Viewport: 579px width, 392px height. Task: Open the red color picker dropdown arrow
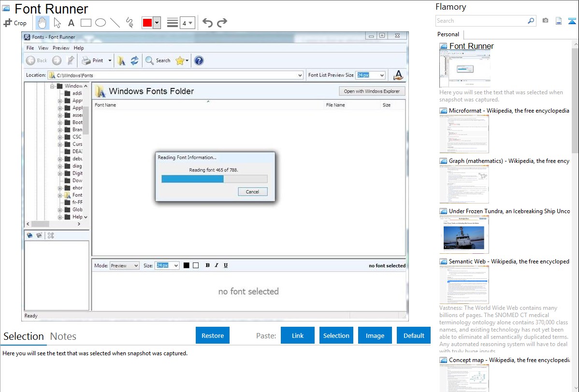pyautogui.click(x=157, y=23)
